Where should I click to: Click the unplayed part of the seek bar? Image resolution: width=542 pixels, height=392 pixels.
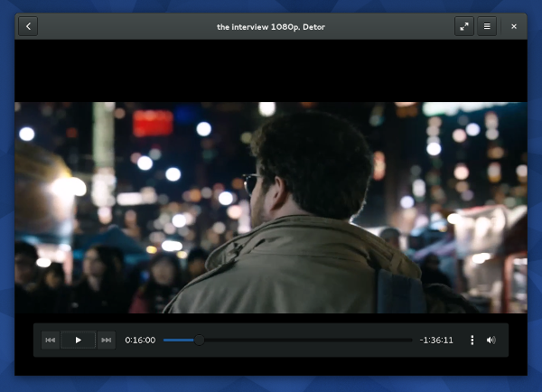point(307,340)
